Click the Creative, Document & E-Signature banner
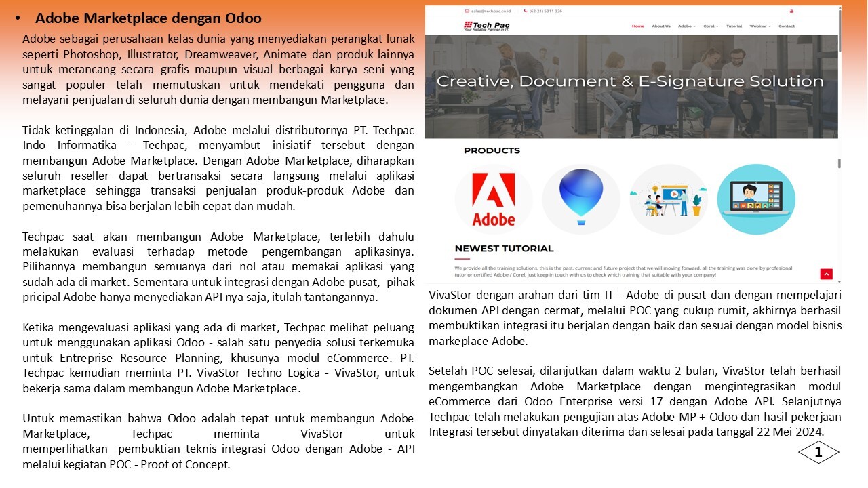The image size is (868, 488). pos(630,82)
